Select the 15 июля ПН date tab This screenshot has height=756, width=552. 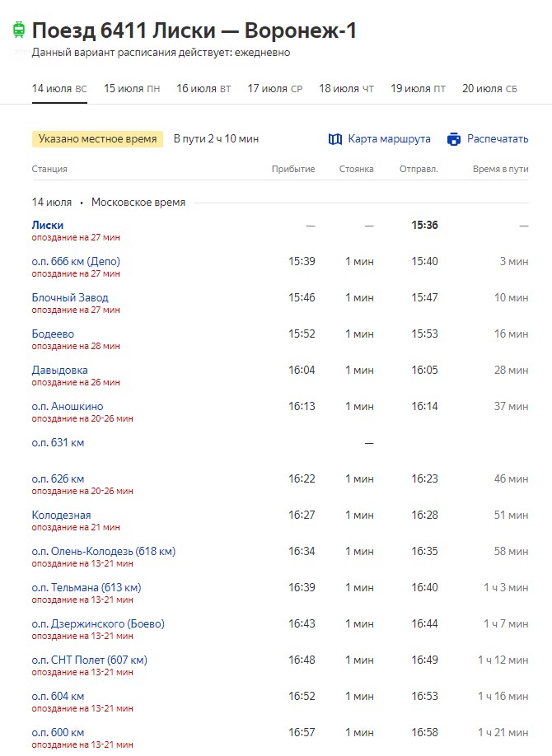click(x=132, y=89)
